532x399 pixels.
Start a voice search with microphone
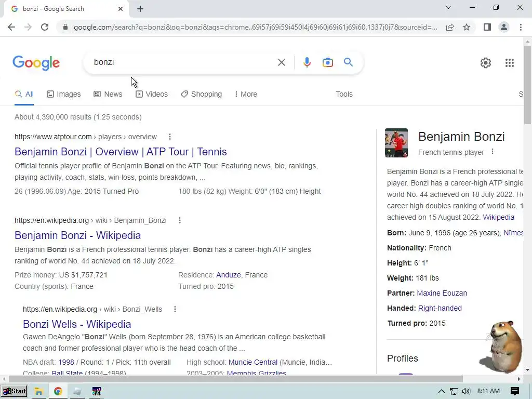point(307,62)
